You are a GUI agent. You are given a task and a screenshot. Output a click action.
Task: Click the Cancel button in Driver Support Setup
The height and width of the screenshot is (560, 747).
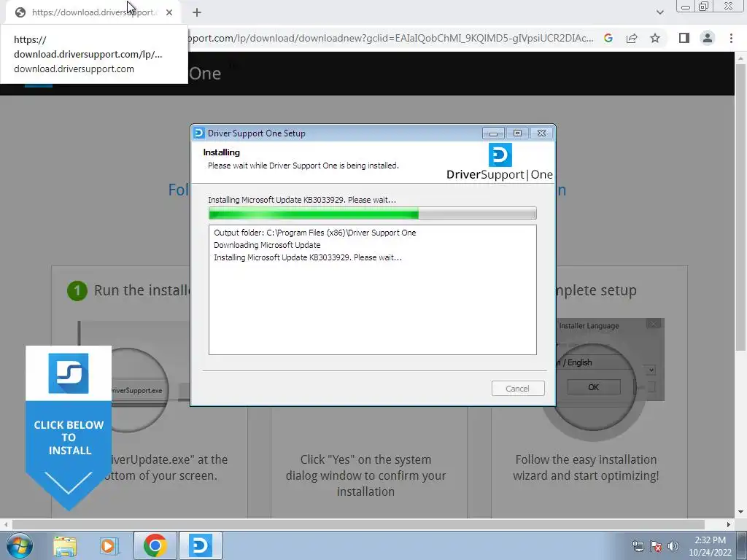tap(517, 389)
